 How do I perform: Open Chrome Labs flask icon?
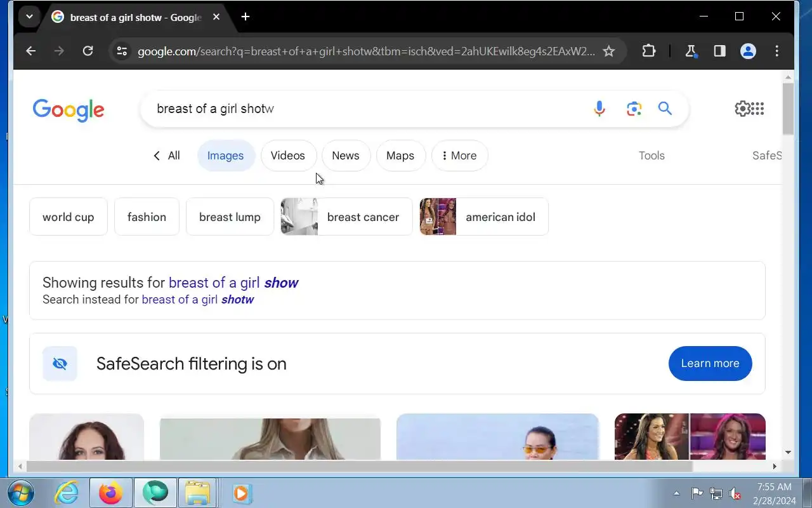(691, 51)
